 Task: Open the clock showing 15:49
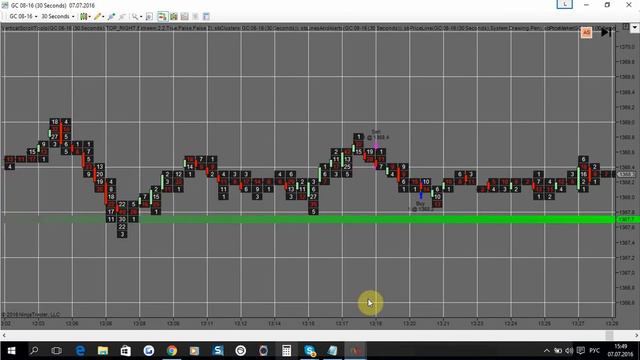620,350
